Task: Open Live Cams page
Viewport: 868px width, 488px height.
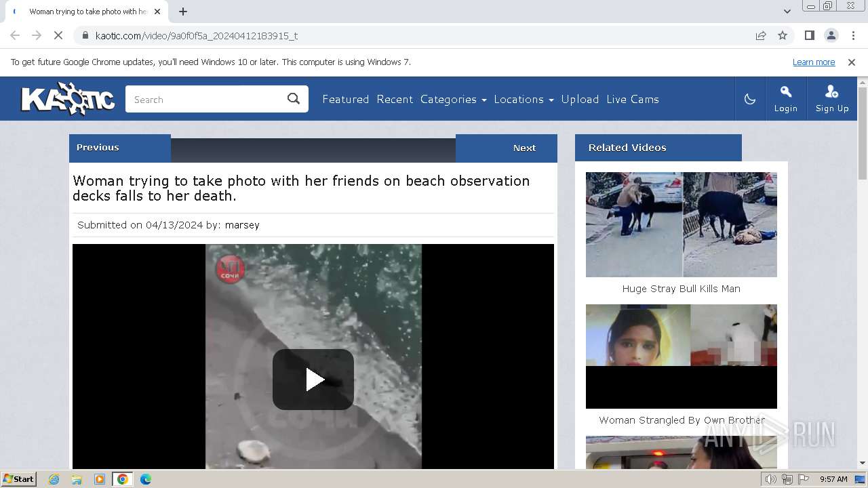Action: tap(633, 99)
